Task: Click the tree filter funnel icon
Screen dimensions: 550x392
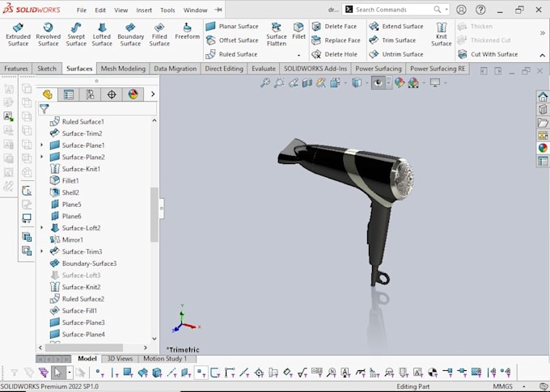Action: point(44,108)
